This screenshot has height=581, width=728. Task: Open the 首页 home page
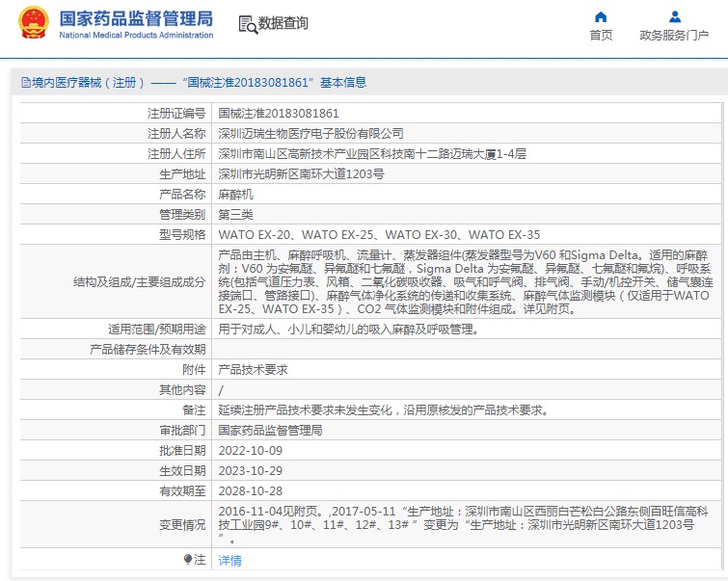(601, 36)
